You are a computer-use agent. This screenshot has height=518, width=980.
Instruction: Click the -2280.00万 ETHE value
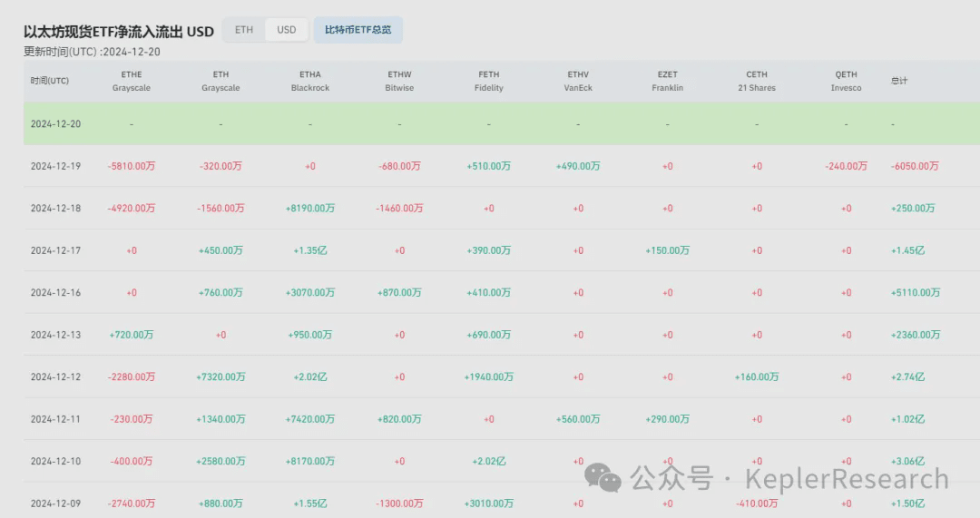(x=132, y=376)
